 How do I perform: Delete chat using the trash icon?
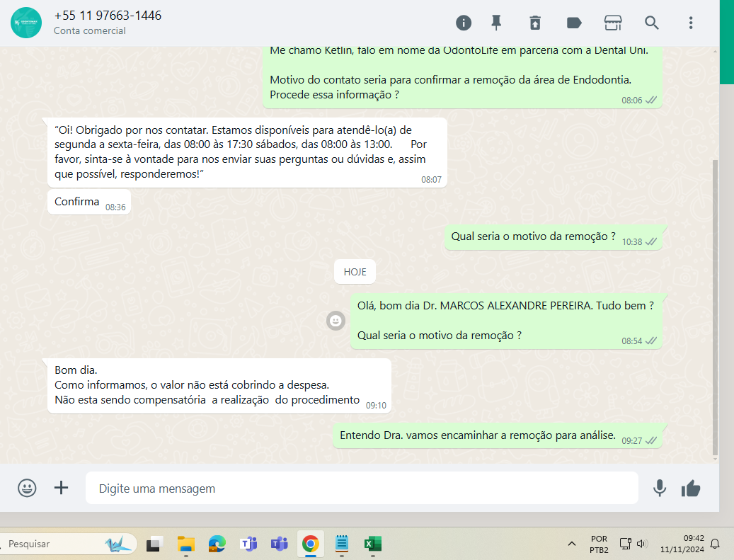(535, 23)
